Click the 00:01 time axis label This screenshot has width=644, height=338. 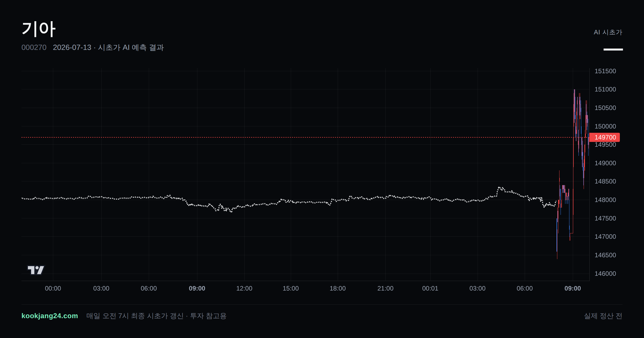tap(430, 288)
